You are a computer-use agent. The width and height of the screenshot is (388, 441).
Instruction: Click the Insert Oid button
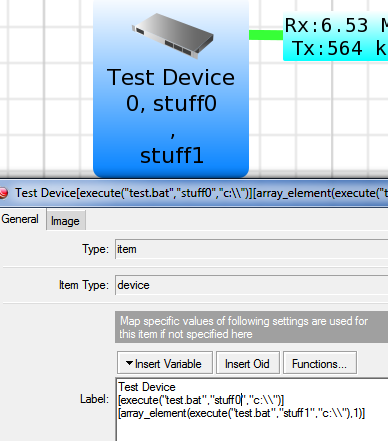pyautogui.click(x=247, y=363)
